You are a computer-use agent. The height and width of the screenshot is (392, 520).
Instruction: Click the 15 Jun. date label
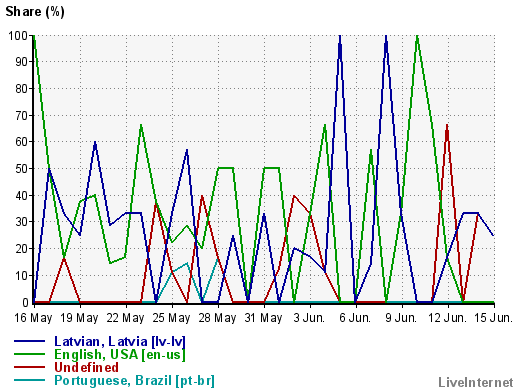tap(494, 318)
